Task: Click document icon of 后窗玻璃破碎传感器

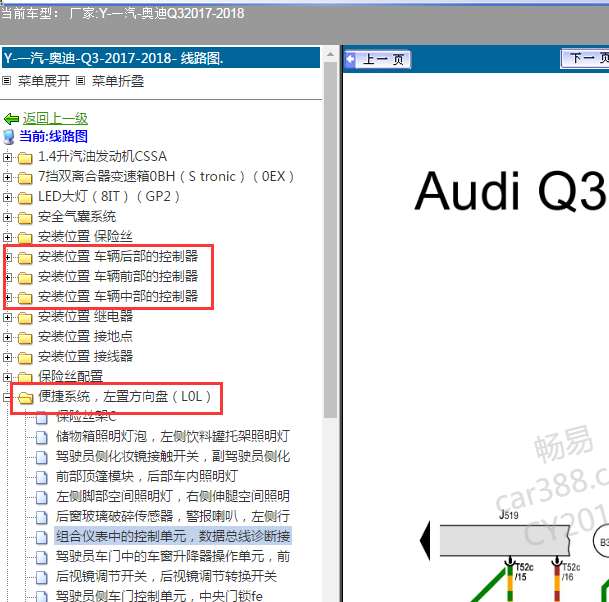Action: [x=42, y=518]
